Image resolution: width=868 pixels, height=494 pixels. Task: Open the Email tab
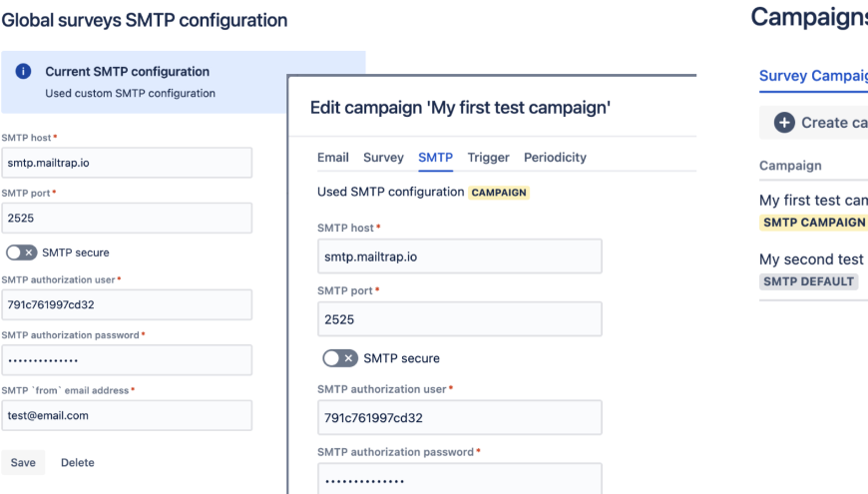[x=332, y=158]
